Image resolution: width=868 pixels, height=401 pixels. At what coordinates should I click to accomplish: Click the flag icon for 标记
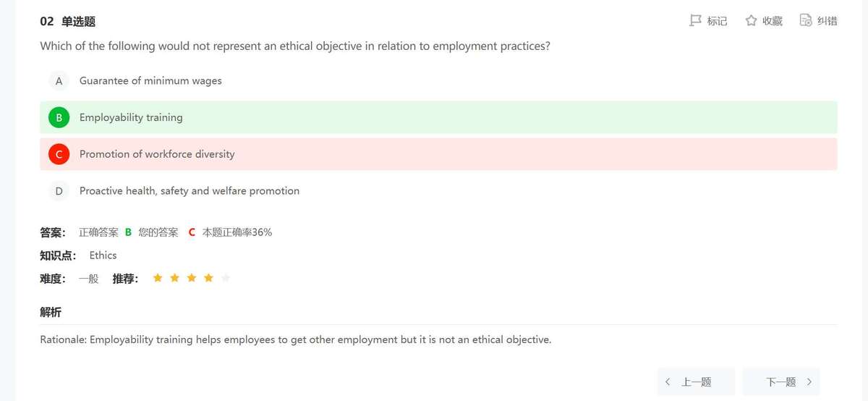tap(696, 21)
